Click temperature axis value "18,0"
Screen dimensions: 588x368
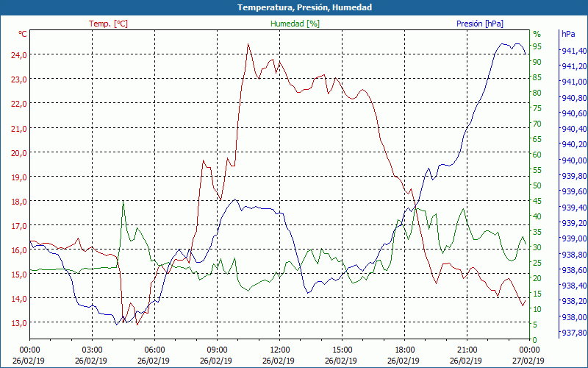pos(19,201)
